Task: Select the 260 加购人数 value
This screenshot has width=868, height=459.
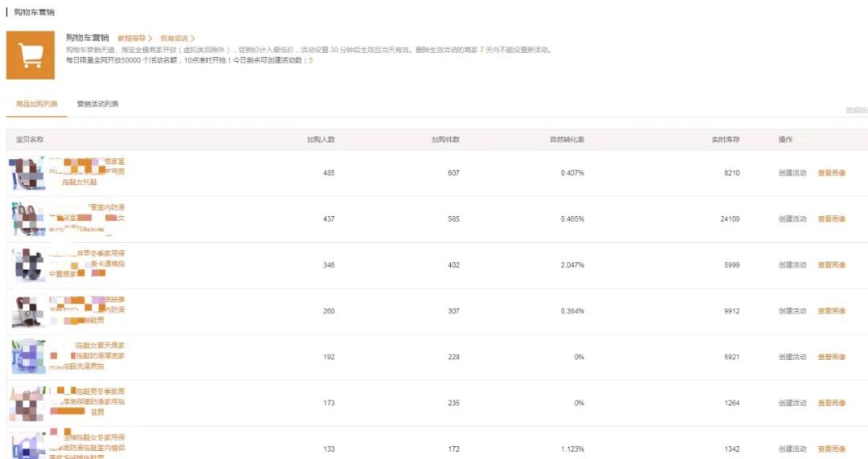Action: [x=329, y=310]
